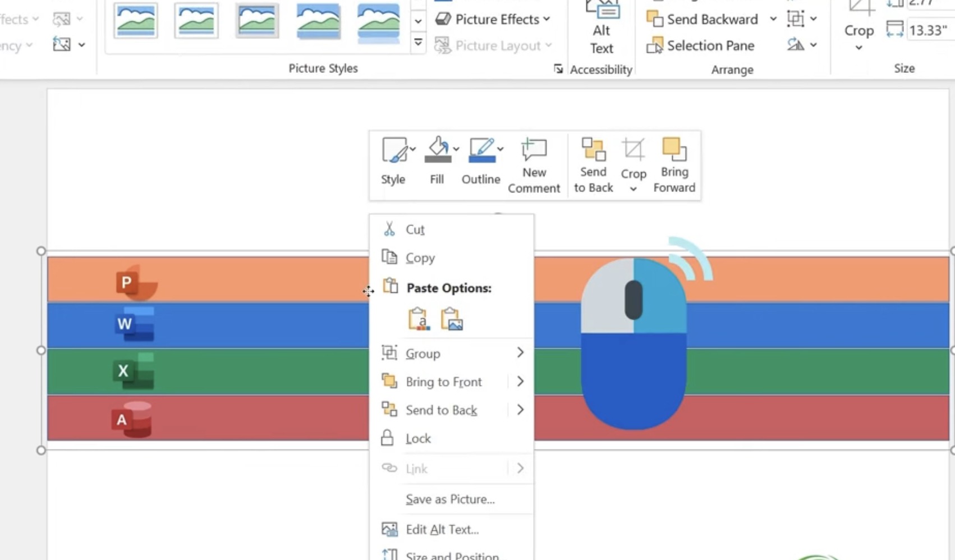This screenshot has height=560, width=955.
Task: Open the Crop ribbon dropdown arrow
Action: 859,48
